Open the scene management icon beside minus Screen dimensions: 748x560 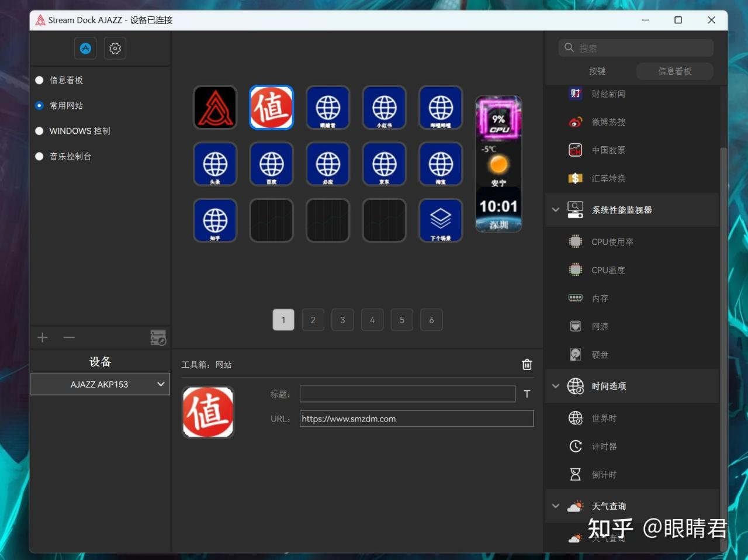pos(158,337)
